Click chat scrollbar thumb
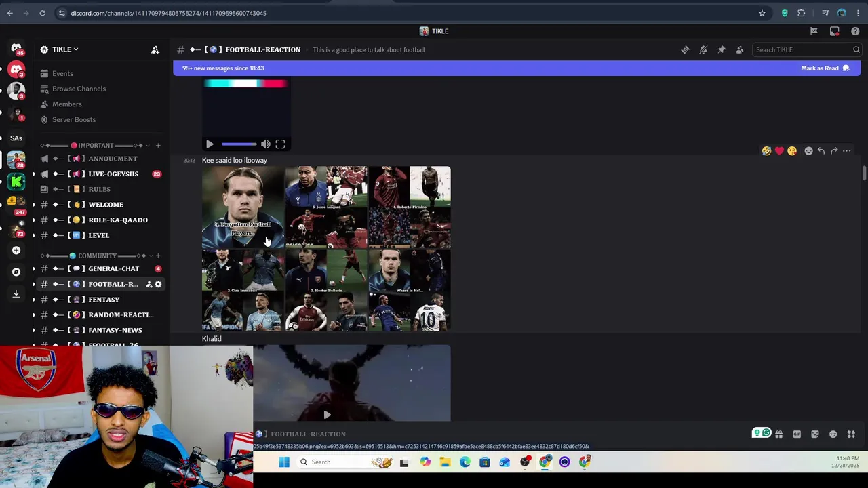 864,173
